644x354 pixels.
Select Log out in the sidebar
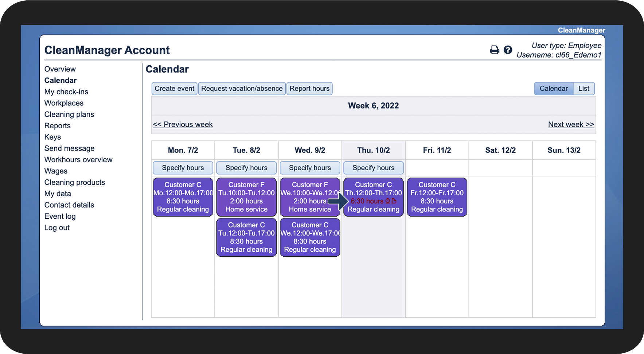tap(57, 228)
